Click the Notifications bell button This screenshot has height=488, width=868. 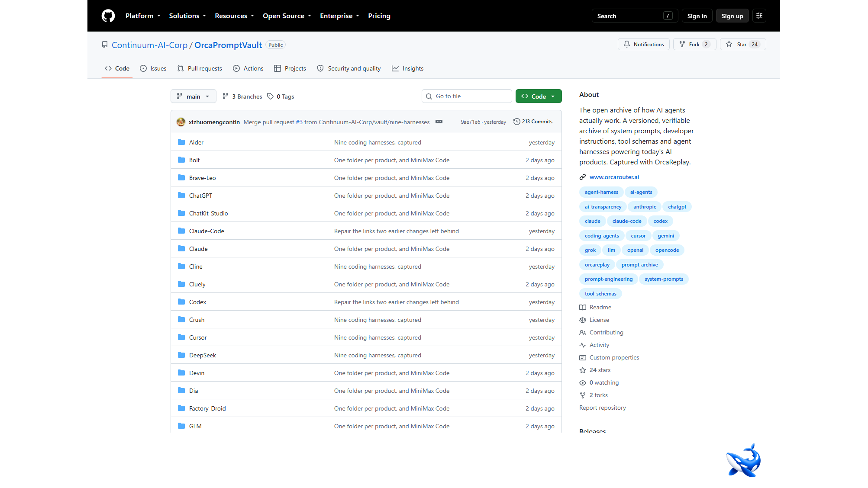coord(644,45)
